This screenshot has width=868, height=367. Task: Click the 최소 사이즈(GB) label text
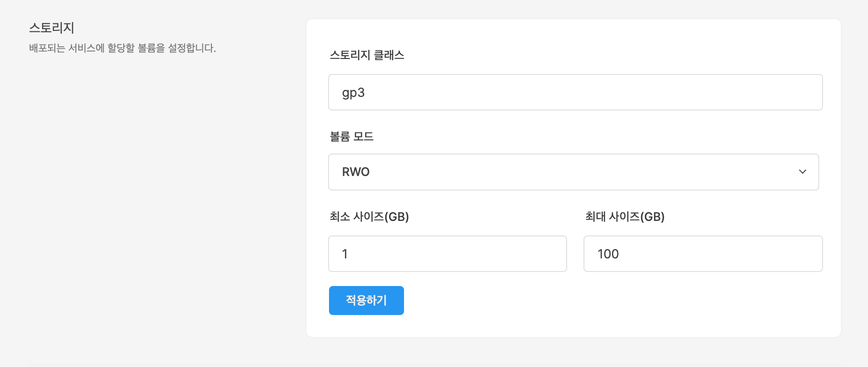click(x=369, y=217)
